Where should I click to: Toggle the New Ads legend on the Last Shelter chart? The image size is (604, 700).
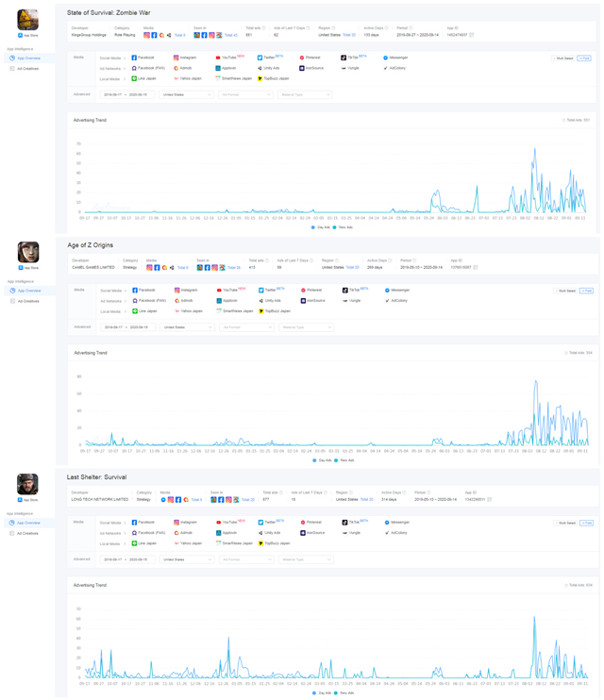[343, 692]
